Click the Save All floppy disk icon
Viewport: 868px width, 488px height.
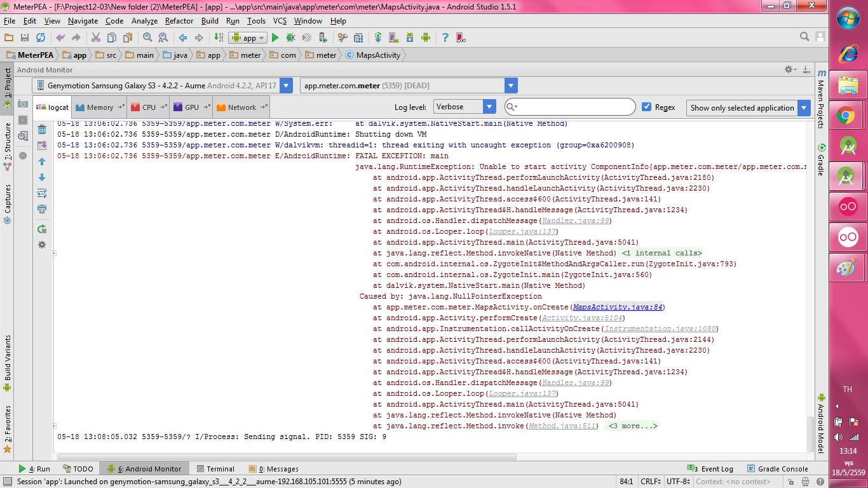(x=25, y=38)
